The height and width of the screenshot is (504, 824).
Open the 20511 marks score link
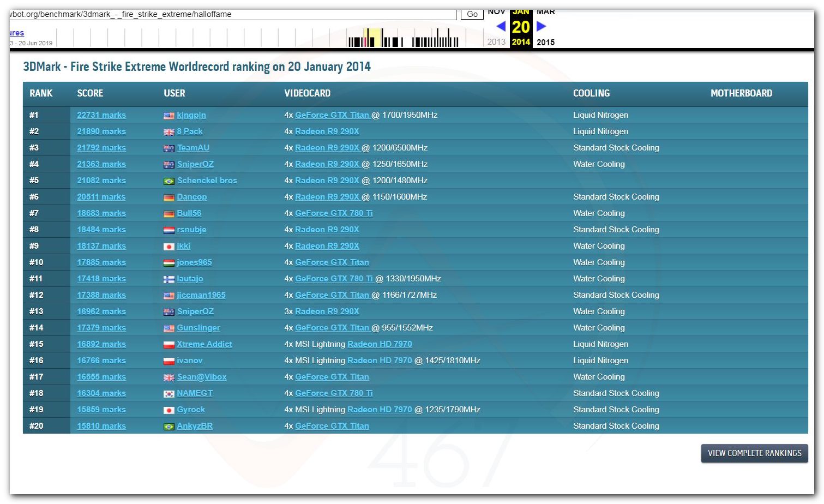tap(101, 197)
